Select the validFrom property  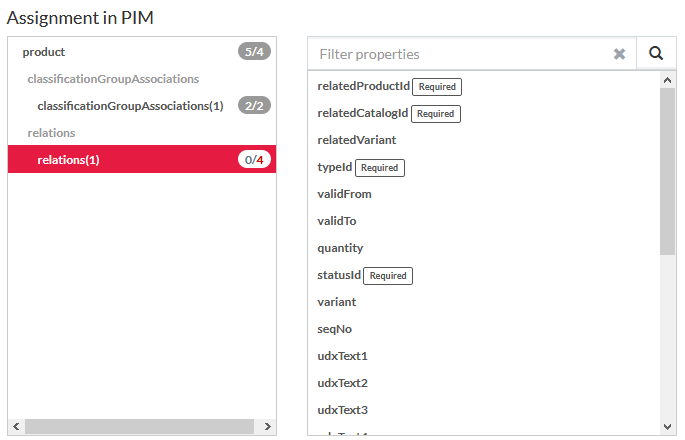(x=344, y=194)
